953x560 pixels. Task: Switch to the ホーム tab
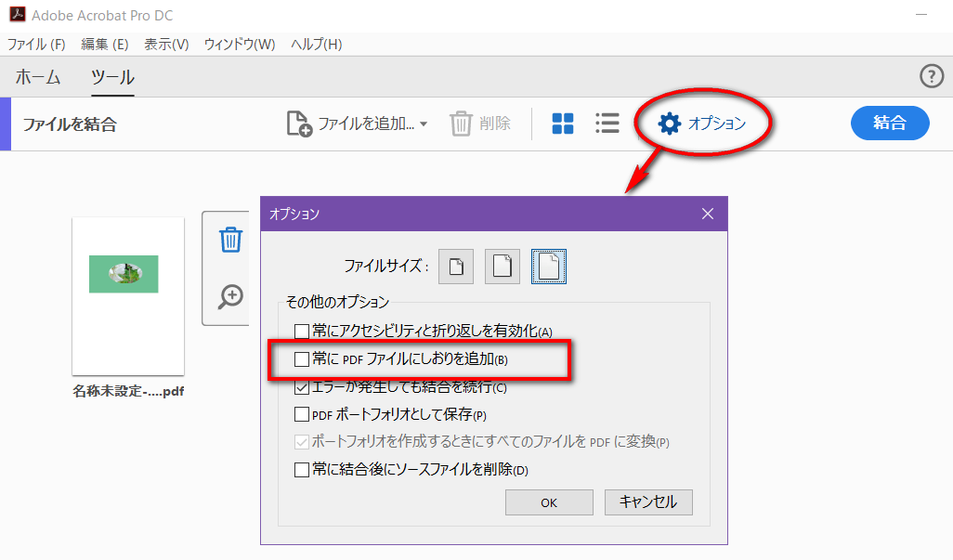point(37,78)
